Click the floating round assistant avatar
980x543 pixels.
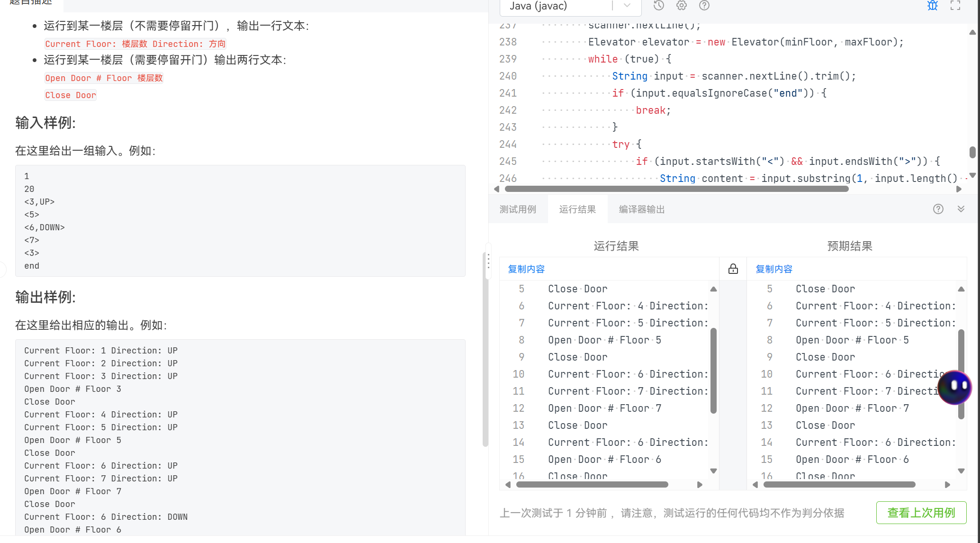(x=954, y=387)
